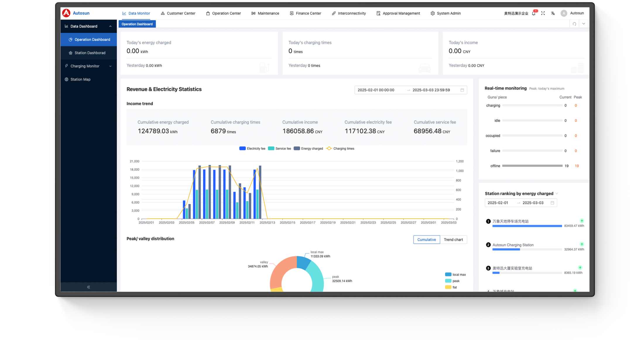This screenshot has height=340, width=644.
Task: Open Station ranking by energy charged dropdown
Action: [557, 193]
